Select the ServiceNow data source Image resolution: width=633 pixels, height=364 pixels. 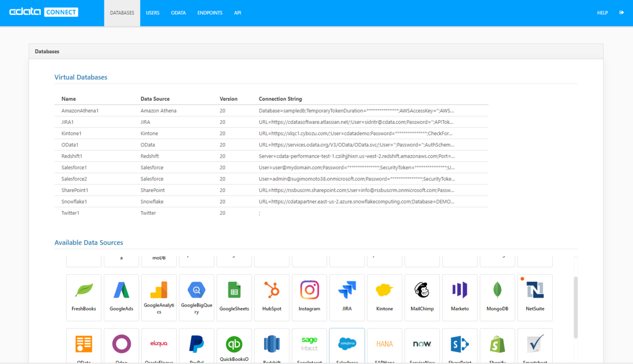pyautogui.click(x=422, y=346)
